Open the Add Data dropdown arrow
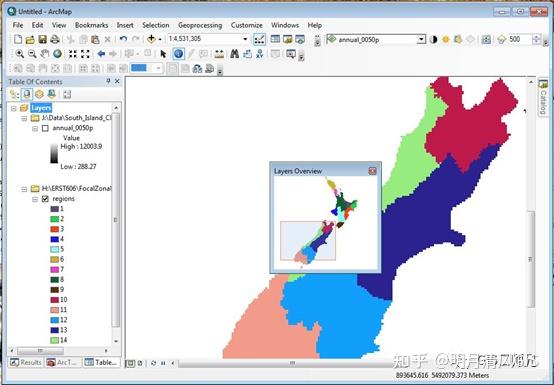The width and height of the screenshot is (554, 385). pyautogui.click(x=160, y=40)
